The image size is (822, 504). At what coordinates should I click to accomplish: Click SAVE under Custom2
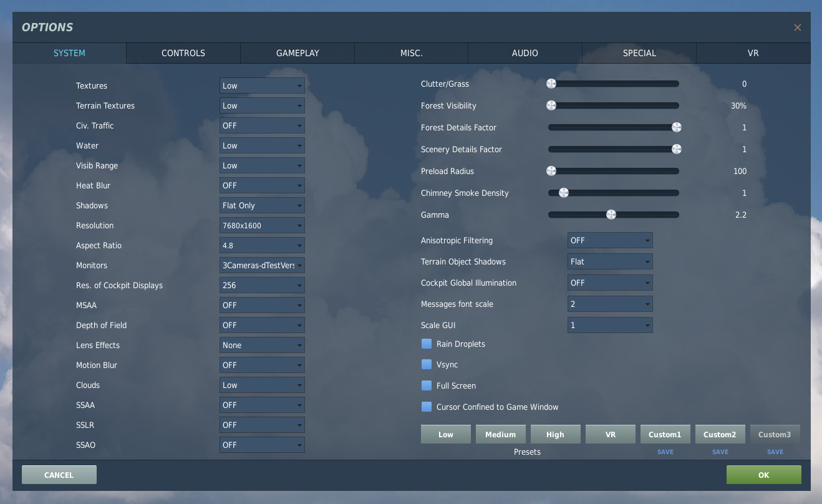pyautogui.click(x=720, y=452)
